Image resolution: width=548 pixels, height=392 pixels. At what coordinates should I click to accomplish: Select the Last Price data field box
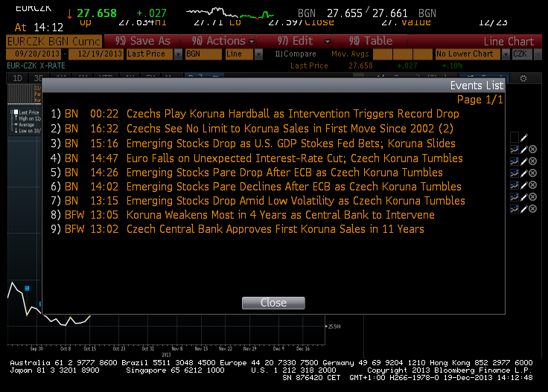[150, 54]
